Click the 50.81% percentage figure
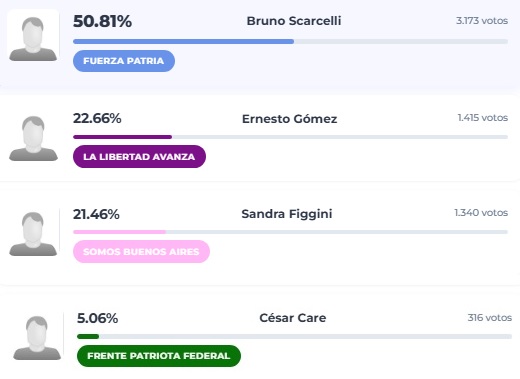Image resolution: width=520 pixels, height=379 pixels. (x=102, y=21)
